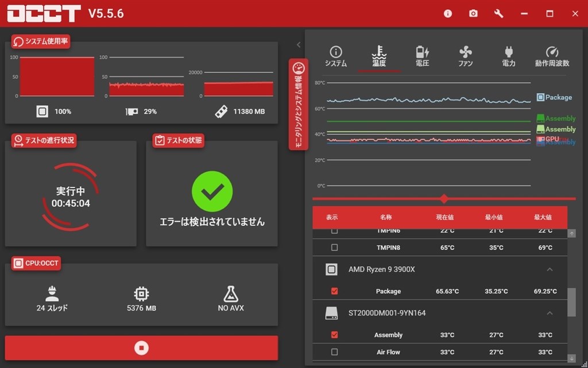The image size is (588, 368).
Task: Click the Package min value 35.25°C
Action: pos(496,291)
